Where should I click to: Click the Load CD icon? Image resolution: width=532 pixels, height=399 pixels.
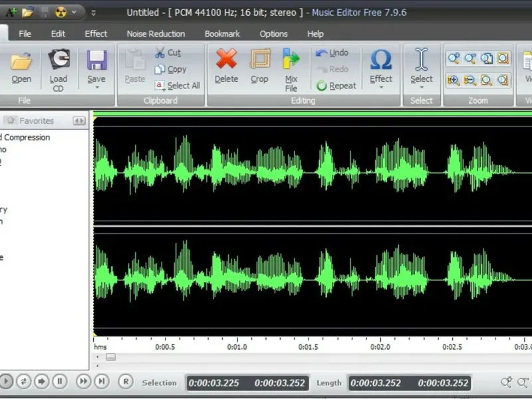[59, 61]
